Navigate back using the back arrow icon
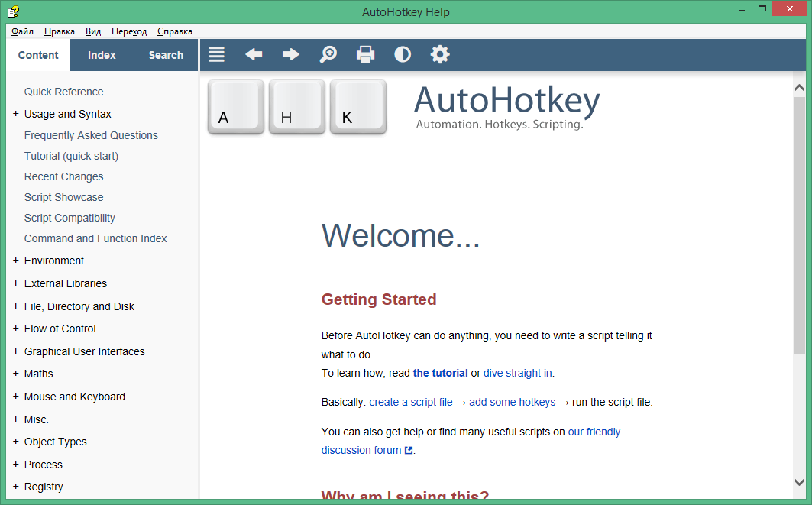 (x=254, y=54)
